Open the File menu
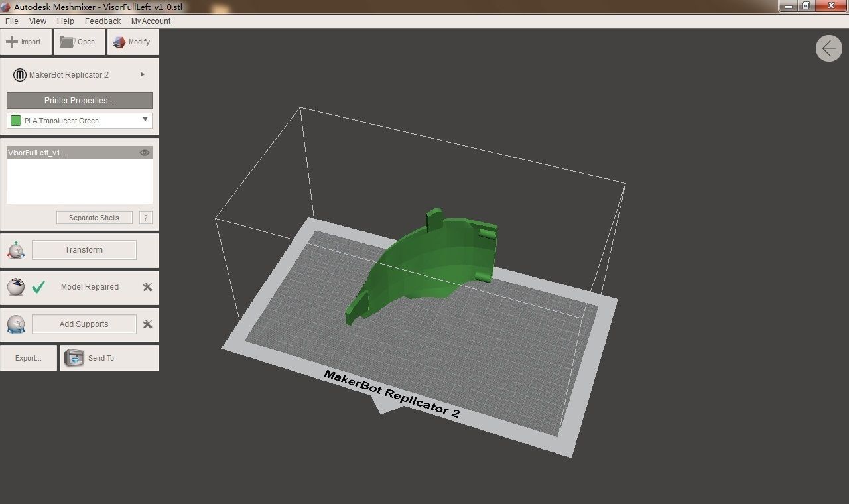The width and height of the screenshot is (849, 504). [x=12, y=21]
